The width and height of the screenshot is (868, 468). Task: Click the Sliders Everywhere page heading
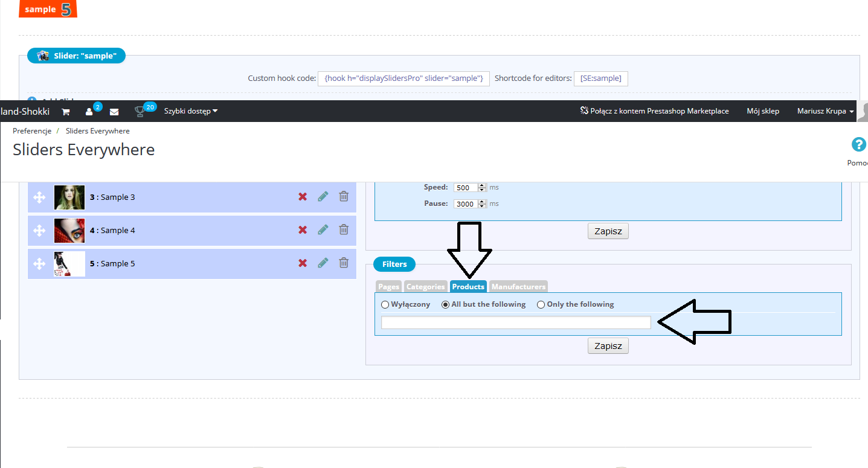(x=84, y=150)
